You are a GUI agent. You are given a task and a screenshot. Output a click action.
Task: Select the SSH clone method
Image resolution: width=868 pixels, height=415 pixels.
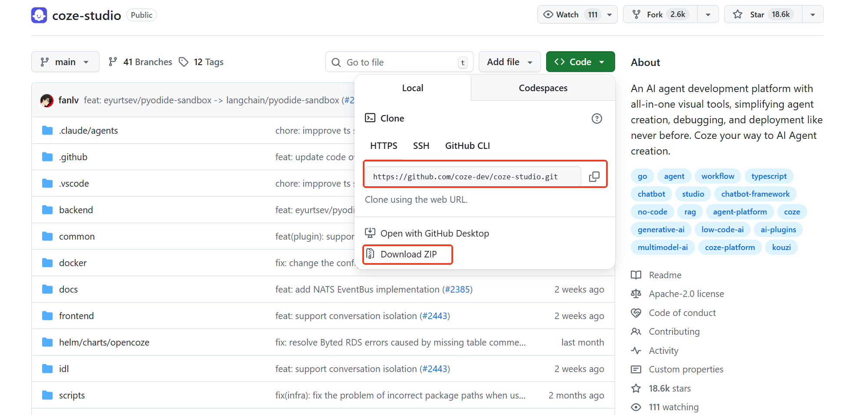tap(421, 146)
